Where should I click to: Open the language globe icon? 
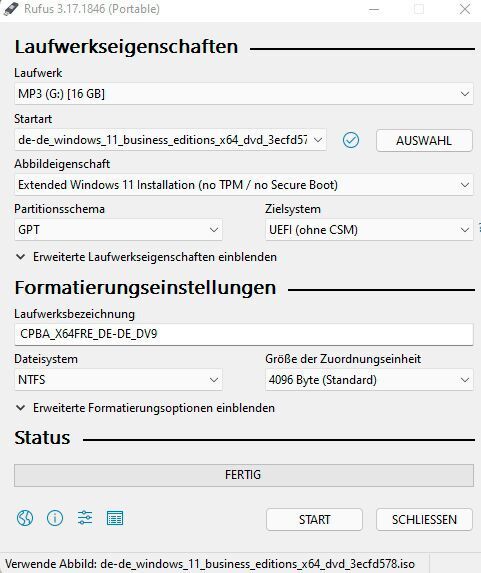25,518
